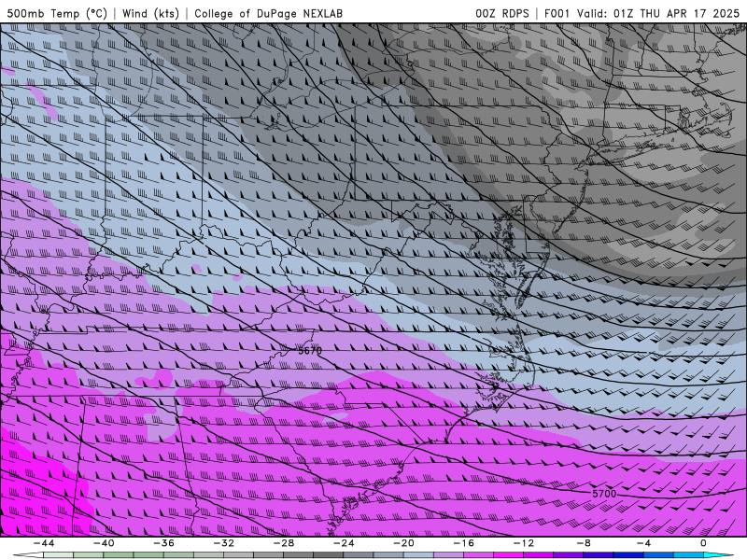
Task: Click the -4 color bar label
Action: point(643,543)
